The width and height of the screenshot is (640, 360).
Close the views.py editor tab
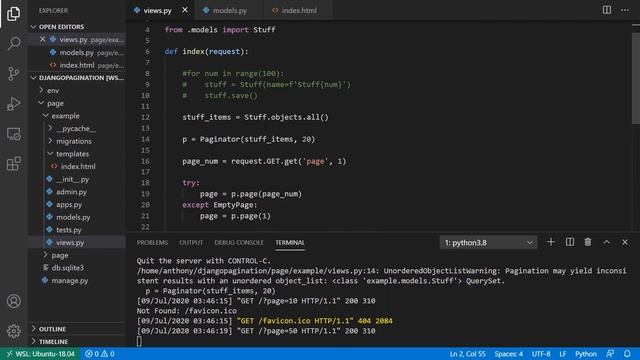pos(185,10)
